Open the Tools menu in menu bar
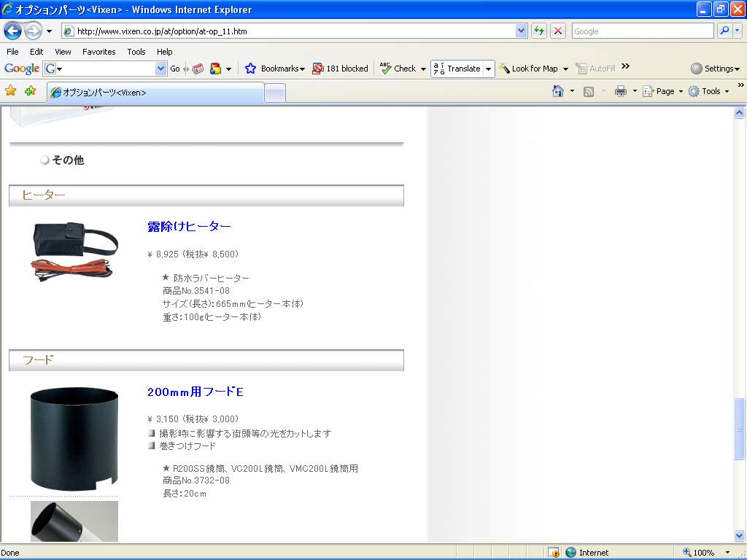This screenshot has width=747, height=560. tap(136, 52)
